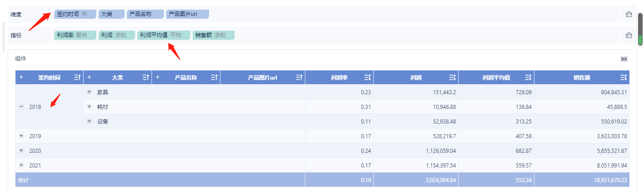Expand the 耗材 category row
Viewport: 644px width, 194px height.
point(89,107)
